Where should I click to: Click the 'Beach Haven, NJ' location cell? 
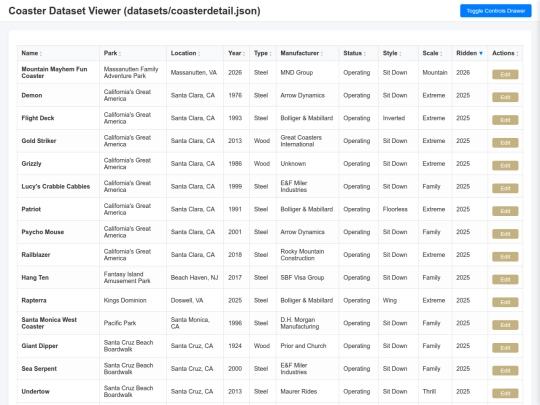click(x=195, y=277)
